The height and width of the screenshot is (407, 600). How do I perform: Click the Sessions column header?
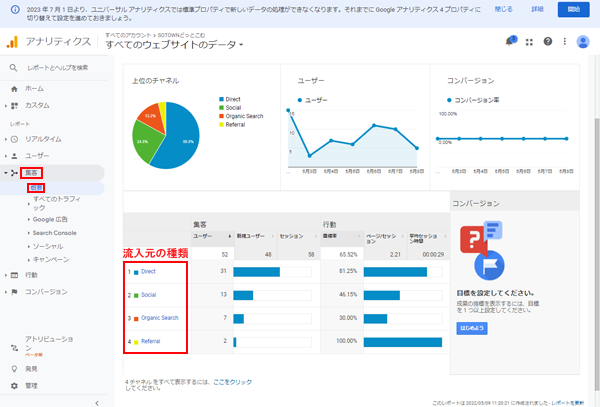(298, 236)
